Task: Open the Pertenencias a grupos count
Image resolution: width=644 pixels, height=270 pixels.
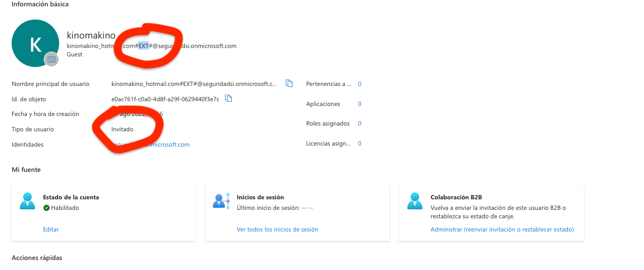Action: pos(359,84)
